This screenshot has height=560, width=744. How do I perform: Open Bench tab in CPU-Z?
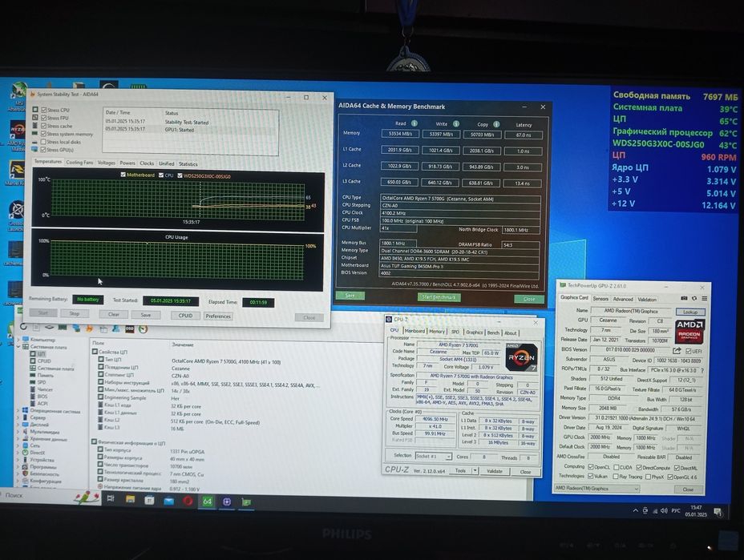[x=493, y=332]
